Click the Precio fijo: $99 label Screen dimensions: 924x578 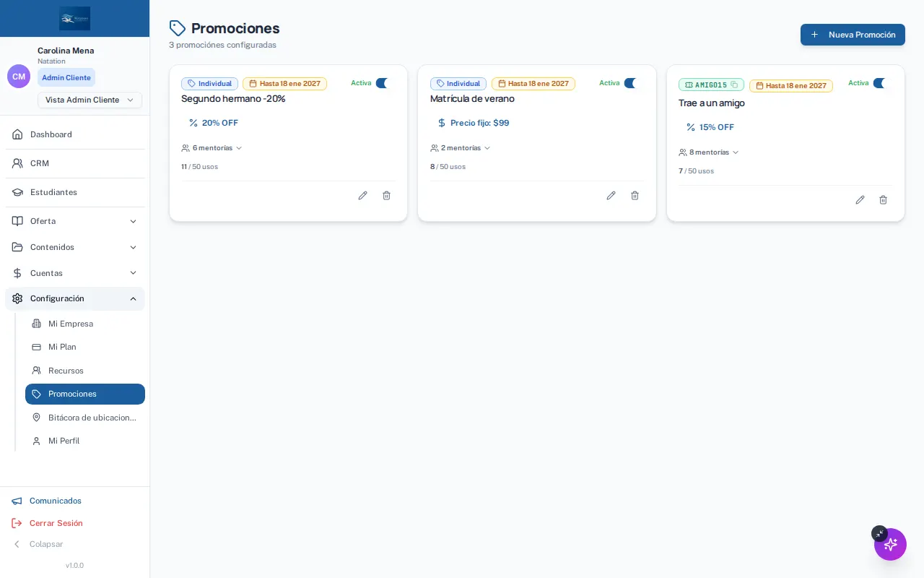tap(474, 123)
